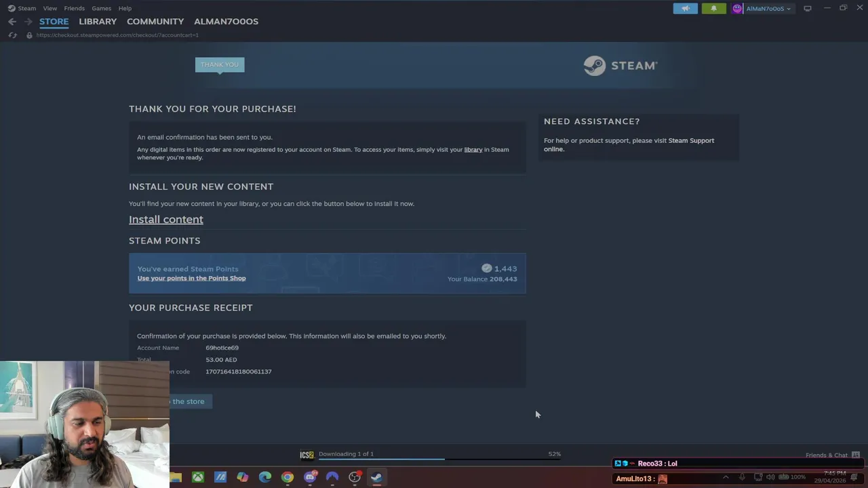Open Friends & Chat
This screenshot has height=488, width=868.
(x=827, y=455)
